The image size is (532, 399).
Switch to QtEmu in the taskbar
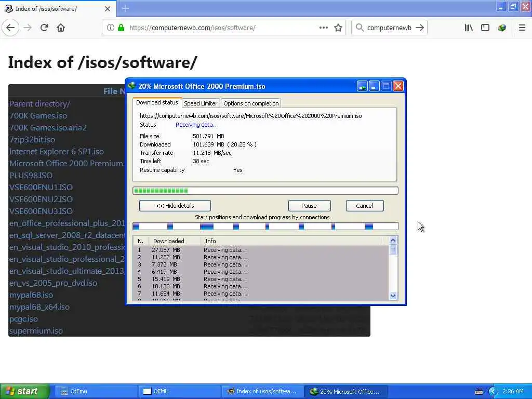pos(96,392)
